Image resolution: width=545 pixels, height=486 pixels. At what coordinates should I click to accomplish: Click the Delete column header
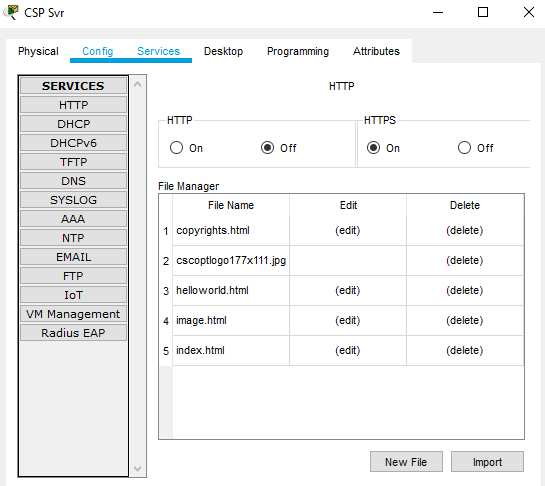click(x=465, y=205)
